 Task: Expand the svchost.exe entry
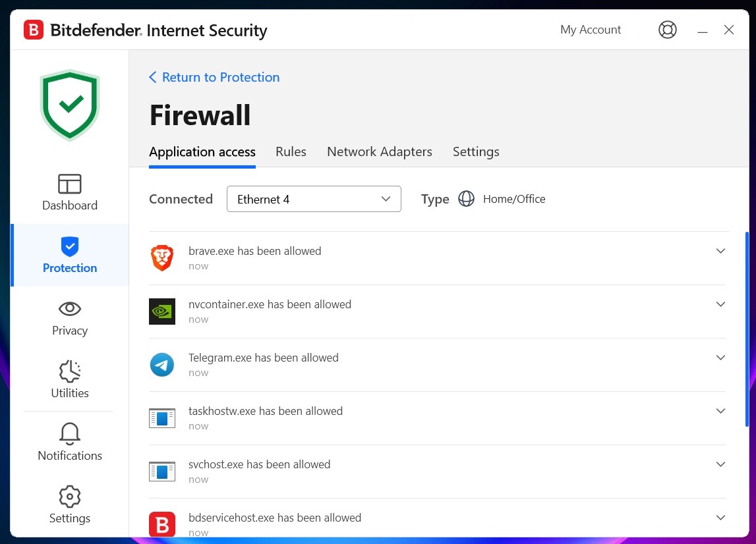(x=720, y=464)
